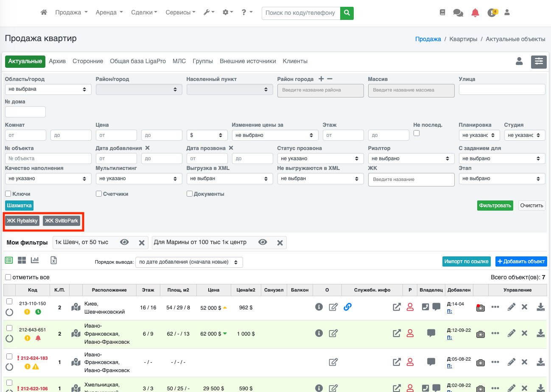551x392 pixels.
Task: Switch to the Архив tab
Action: coord(57,61)
